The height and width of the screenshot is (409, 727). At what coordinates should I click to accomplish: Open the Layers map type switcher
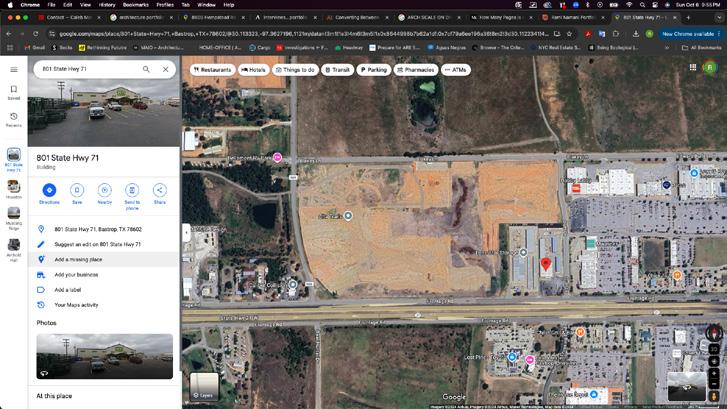tap(204, 387)
